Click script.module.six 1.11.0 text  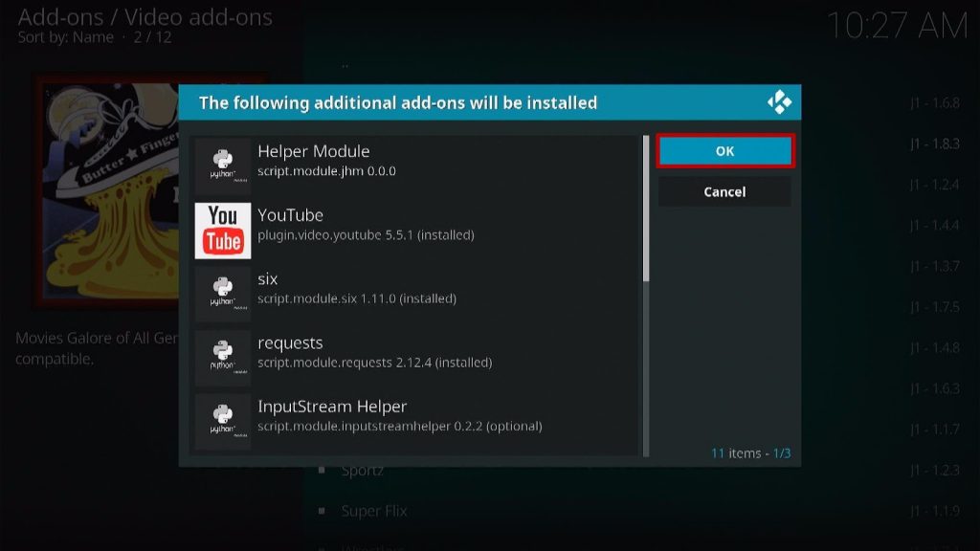[x=357, y=298]
